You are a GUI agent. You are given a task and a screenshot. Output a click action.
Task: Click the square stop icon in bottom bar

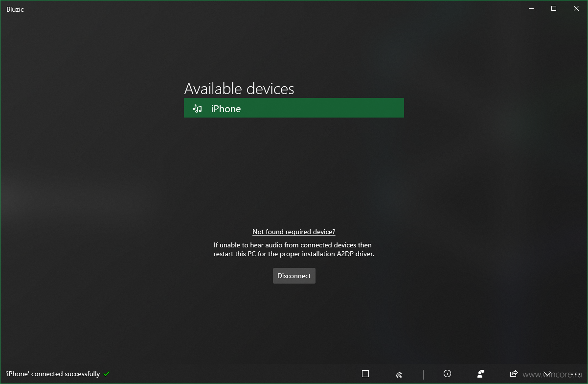click(x=365, y=374)
